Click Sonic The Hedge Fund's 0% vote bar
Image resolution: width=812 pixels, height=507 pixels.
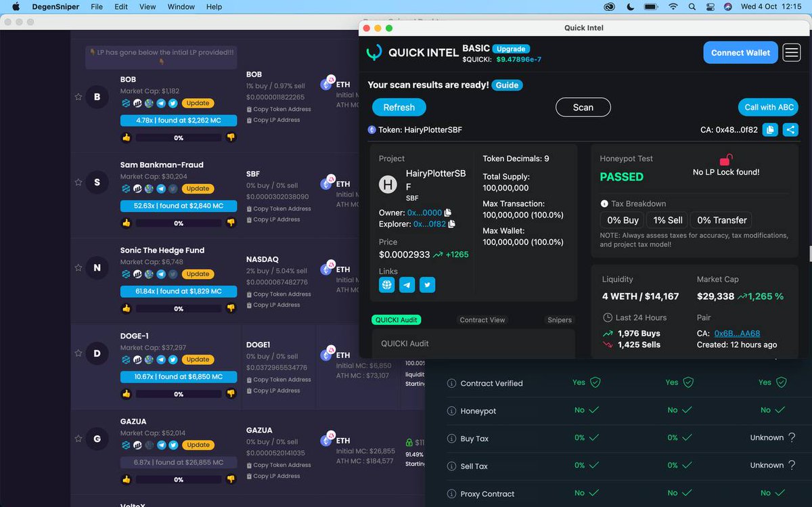coord(179,308)
